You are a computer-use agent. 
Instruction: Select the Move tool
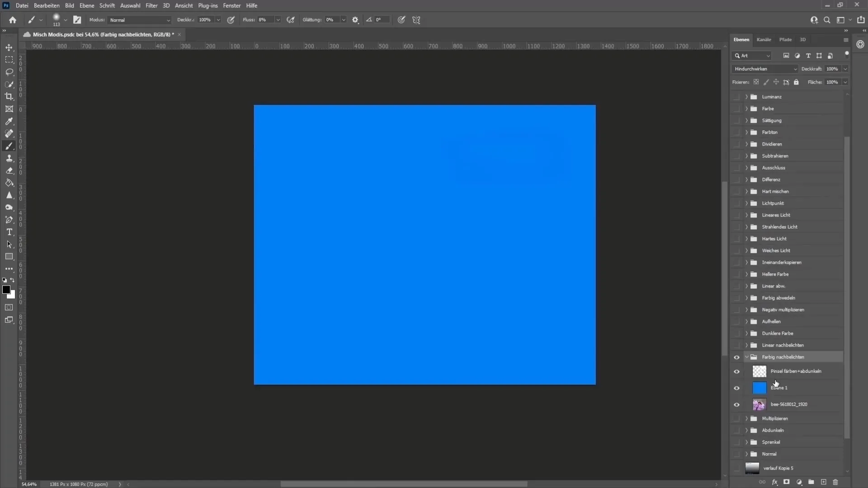tap(9, 47)
